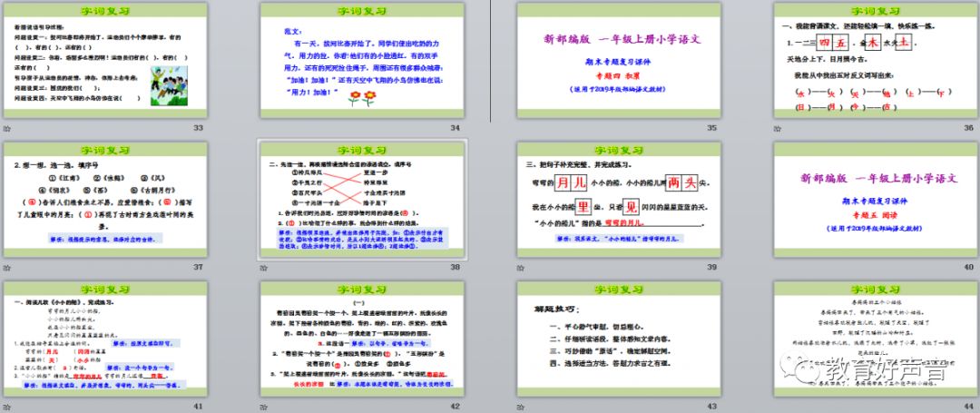
Task: Click the animation star icon under slide 36
Action: pyautogui.click(x=778, y=127)
